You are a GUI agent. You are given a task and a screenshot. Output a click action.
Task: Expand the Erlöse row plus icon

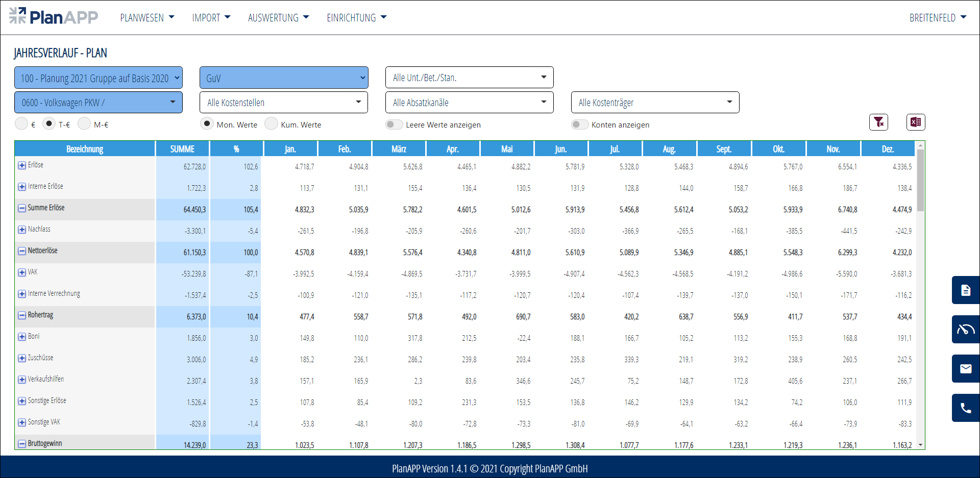point(22,165)
